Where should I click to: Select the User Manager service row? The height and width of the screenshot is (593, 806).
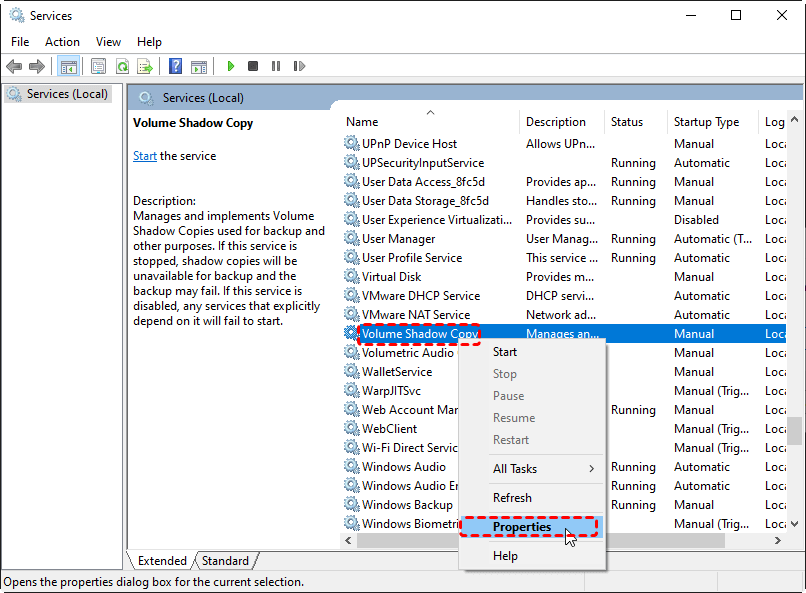(398, 239)
